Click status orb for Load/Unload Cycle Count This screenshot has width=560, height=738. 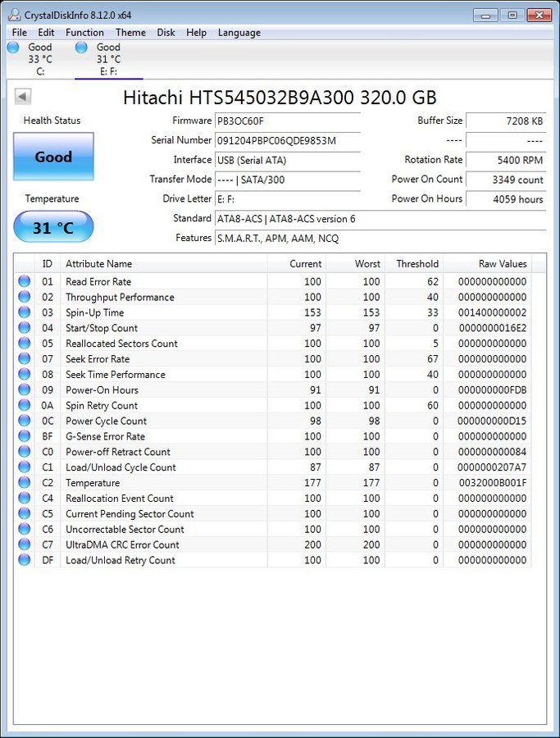(x=24, y=467)
